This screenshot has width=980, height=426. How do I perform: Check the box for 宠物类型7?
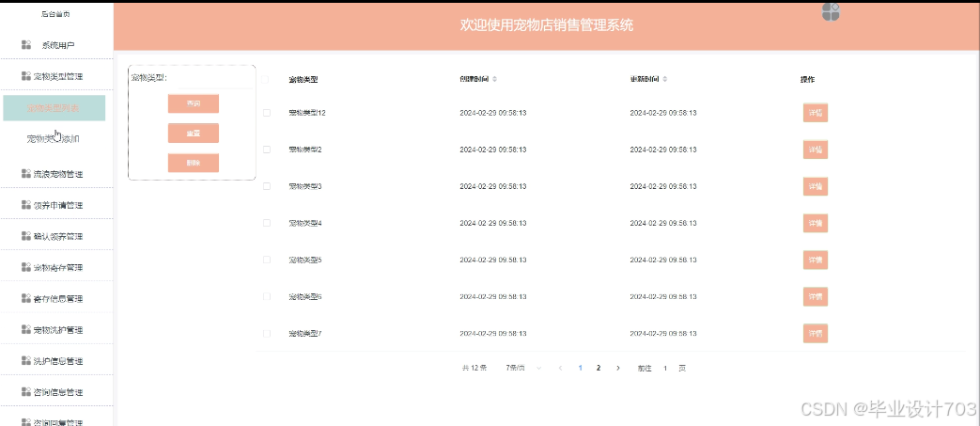[x=267, y=334]
